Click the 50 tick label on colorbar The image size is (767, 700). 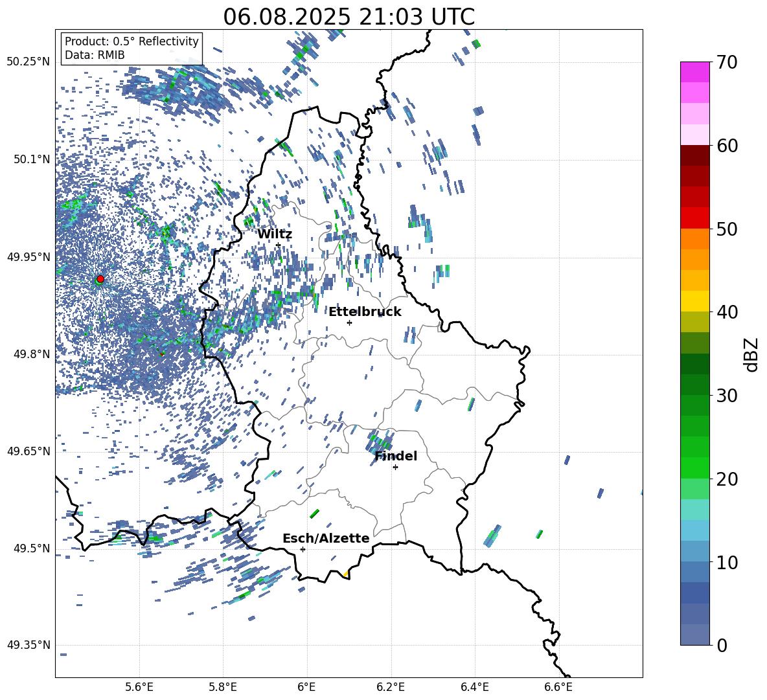click(x=727, y=229)
